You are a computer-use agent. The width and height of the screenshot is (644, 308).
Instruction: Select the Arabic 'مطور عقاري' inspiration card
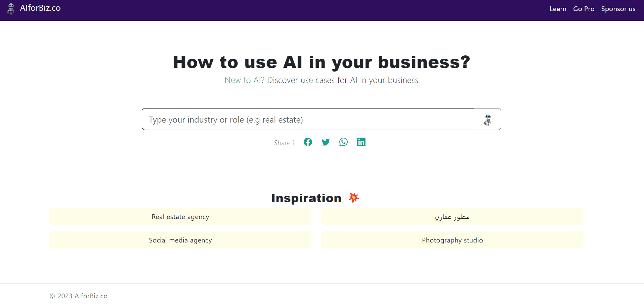point(452,217)
